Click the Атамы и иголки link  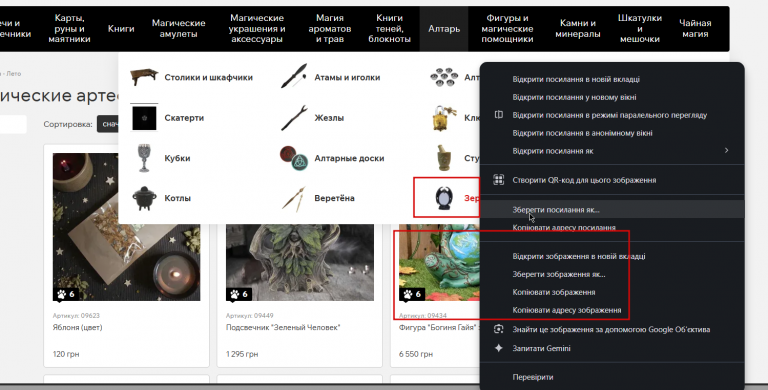tap(347, 77)
